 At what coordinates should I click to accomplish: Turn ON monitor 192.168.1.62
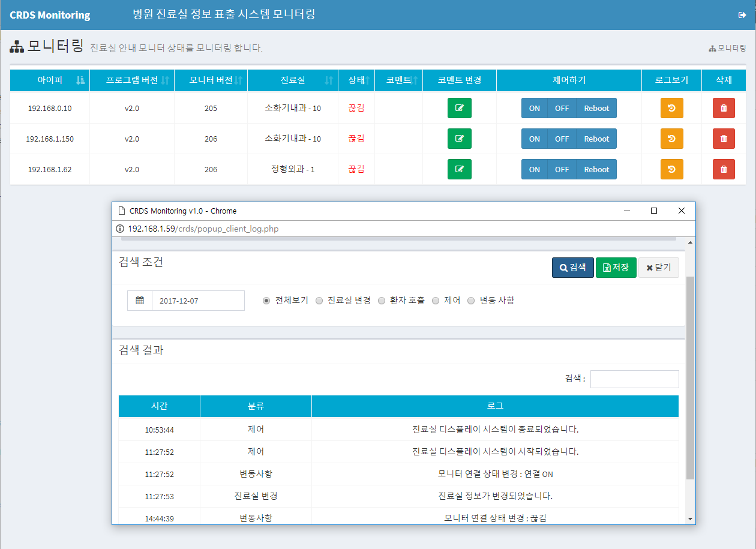point(535,169)
